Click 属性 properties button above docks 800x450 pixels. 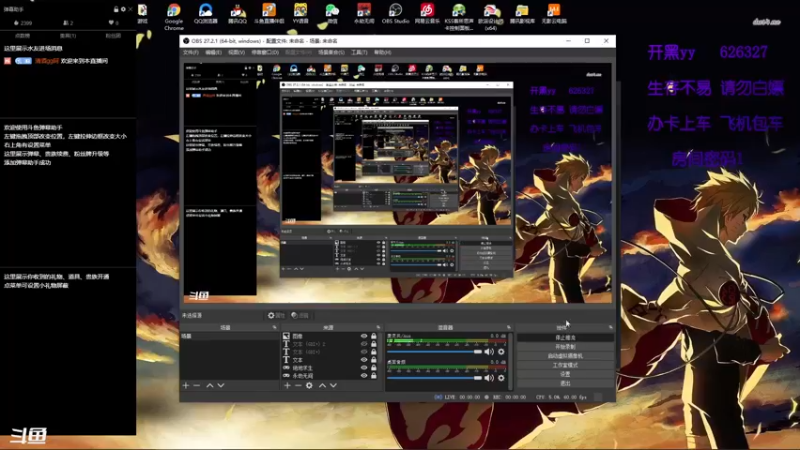pos(276,315)
